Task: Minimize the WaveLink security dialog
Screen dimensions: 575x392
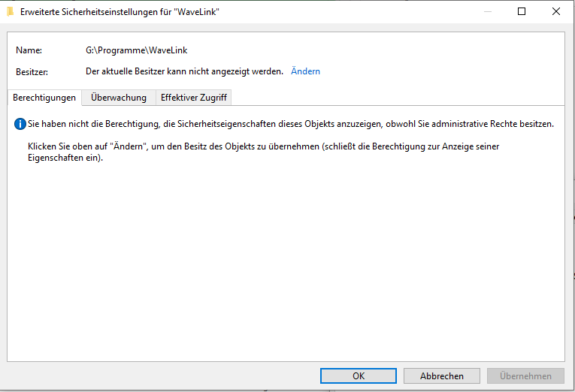Action: (487, 11)
